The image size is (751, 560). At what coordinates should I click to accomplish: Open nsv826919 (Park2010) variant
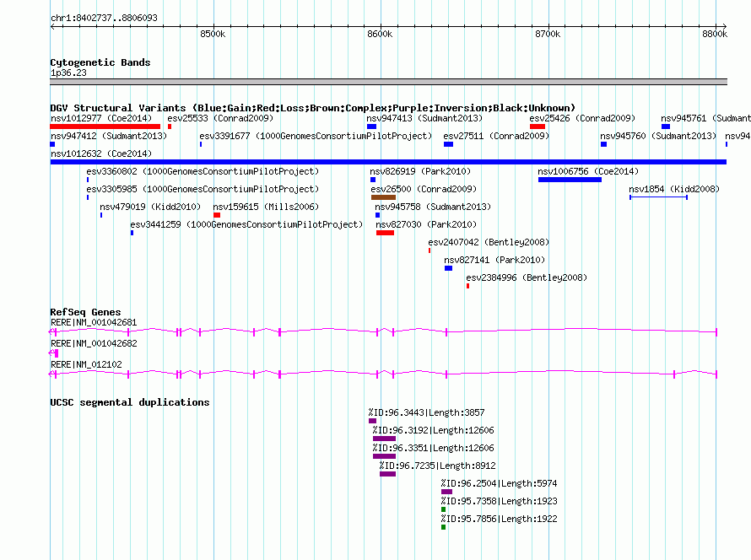coord(420,171)
